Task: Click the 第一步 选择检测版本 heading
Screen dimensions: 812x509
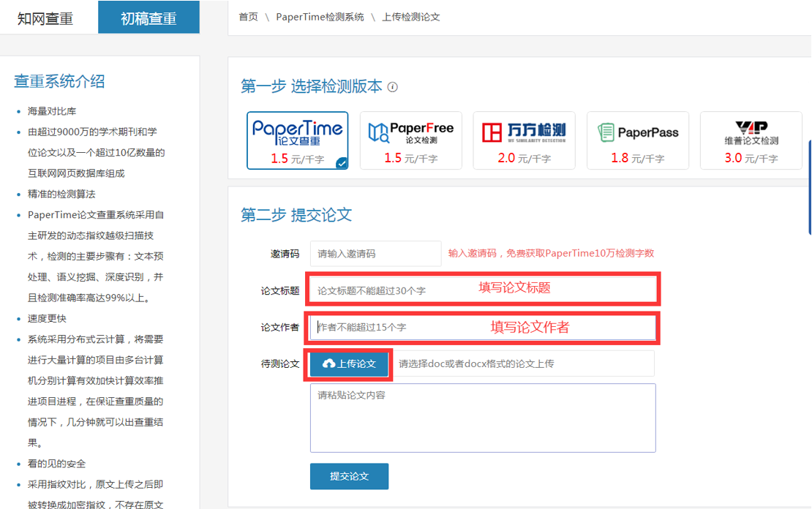Action: pos(311,86)
